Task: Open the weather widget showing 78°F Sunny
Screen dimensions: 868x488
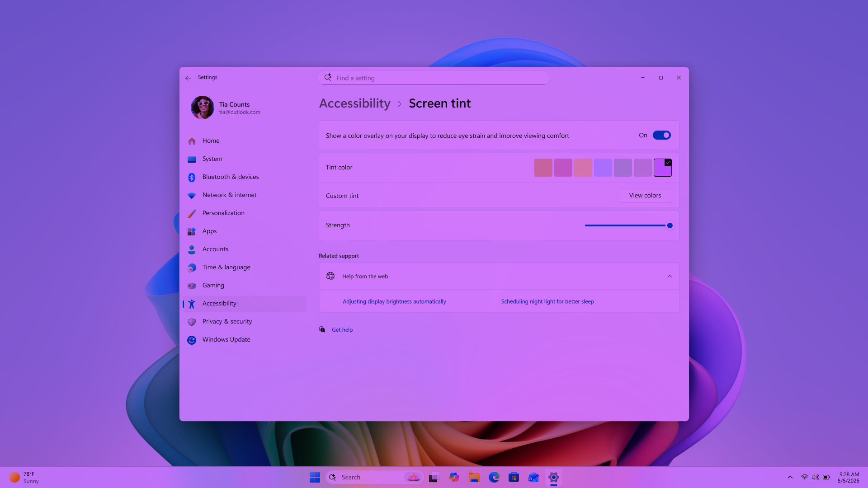Action: pyautogui.click(x=24, y=477)
